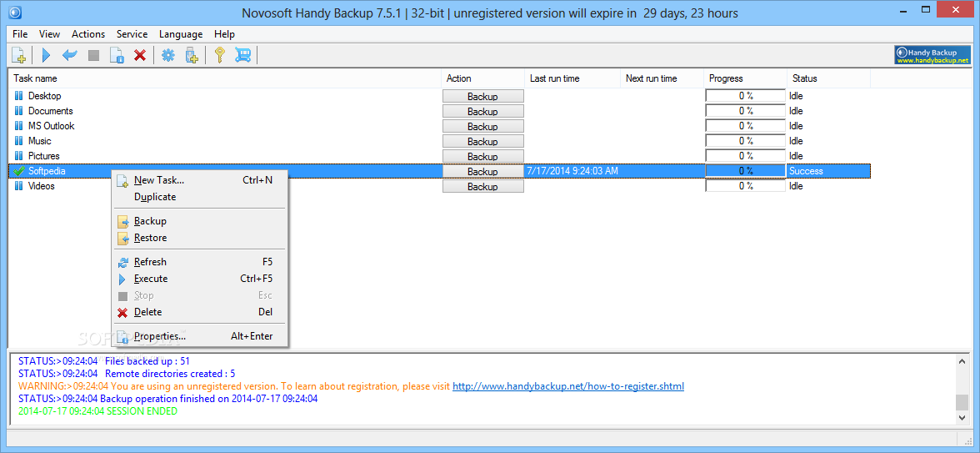Open the Actions menu

[x=88, y=34]
